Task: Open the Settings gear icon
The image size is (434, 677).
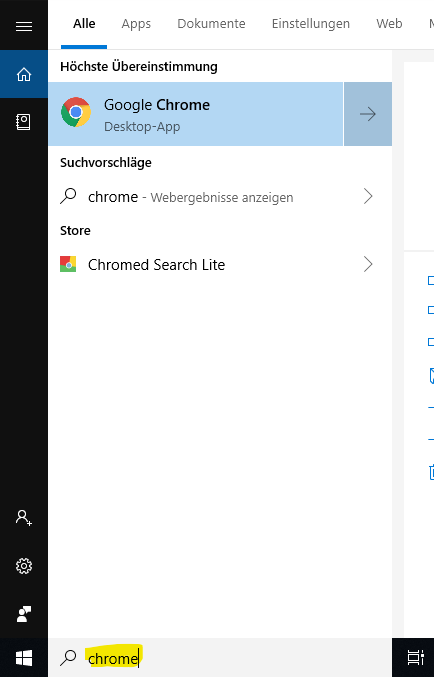Action: click(24, 566)
